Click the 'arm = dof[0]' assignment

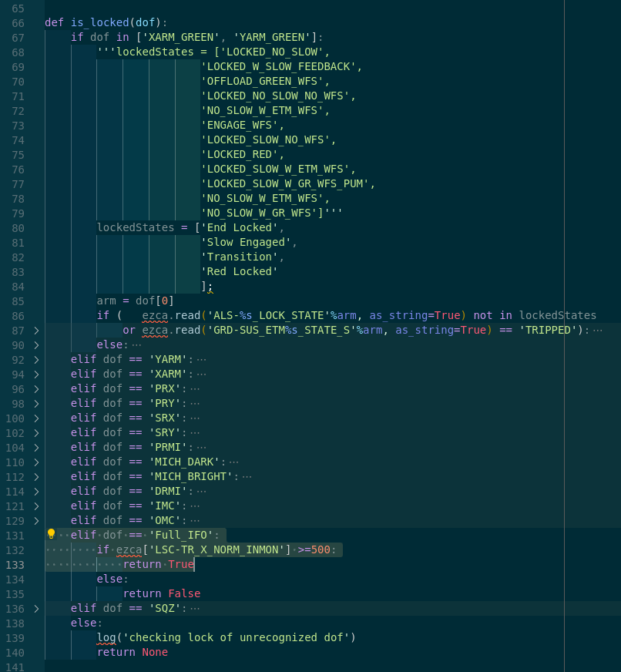[136, 301]
